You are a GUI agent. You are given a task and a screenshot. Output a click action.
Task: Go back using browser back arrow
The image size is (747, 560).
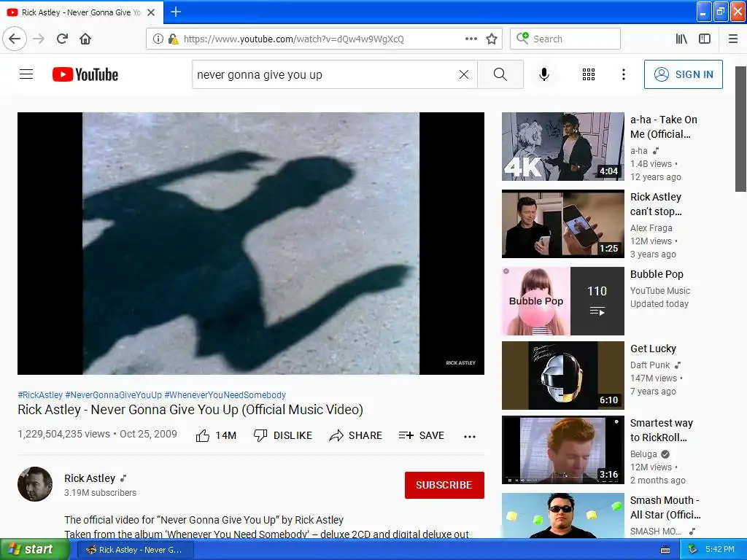[15, 39]
